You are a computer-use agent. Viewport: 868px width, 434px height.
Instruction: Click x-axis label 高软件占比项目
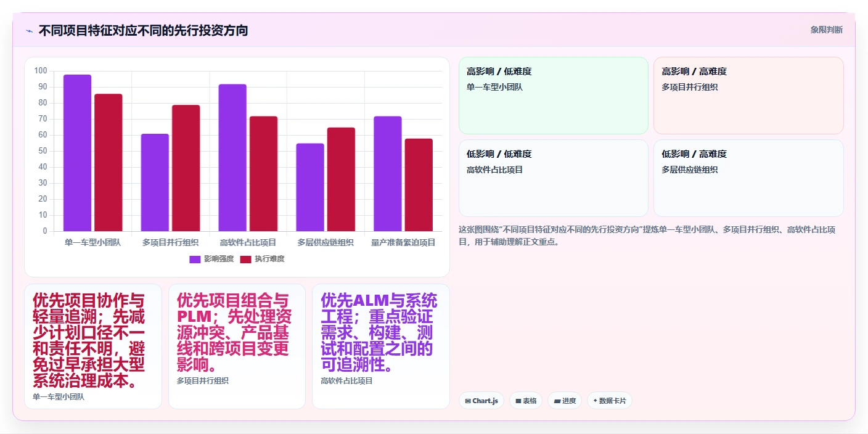tap(248, 242)
